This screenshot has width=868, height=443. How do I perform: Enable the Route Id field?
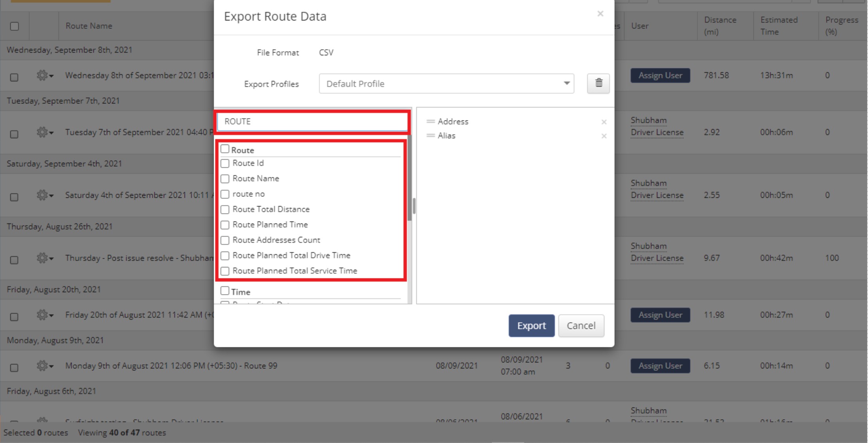[x=225, y=163]
